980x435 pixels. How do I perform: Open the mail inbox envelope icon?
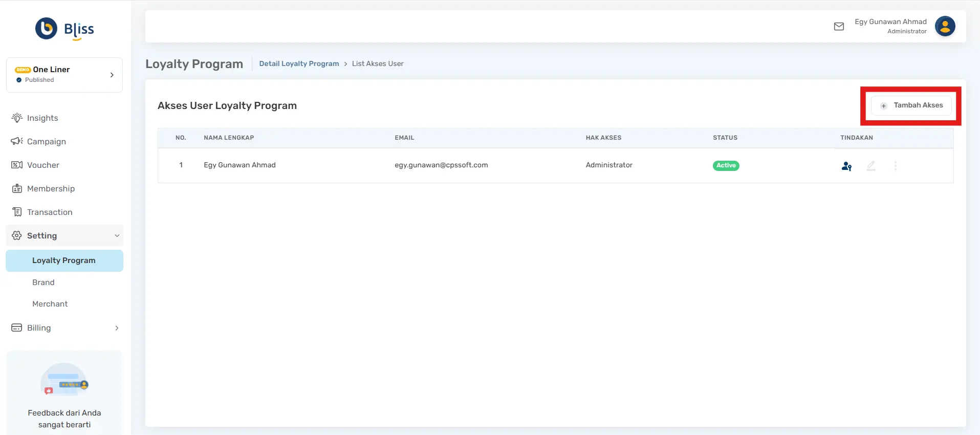tap(839, 27)
